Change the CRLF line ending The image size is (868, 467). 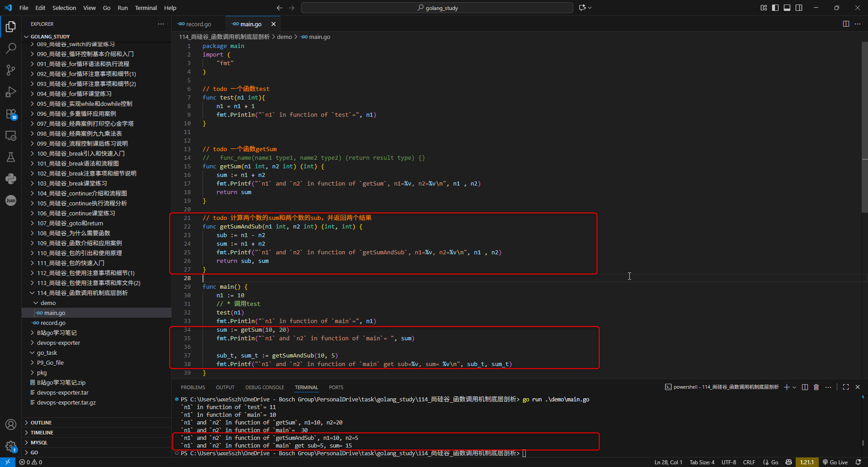749,462
